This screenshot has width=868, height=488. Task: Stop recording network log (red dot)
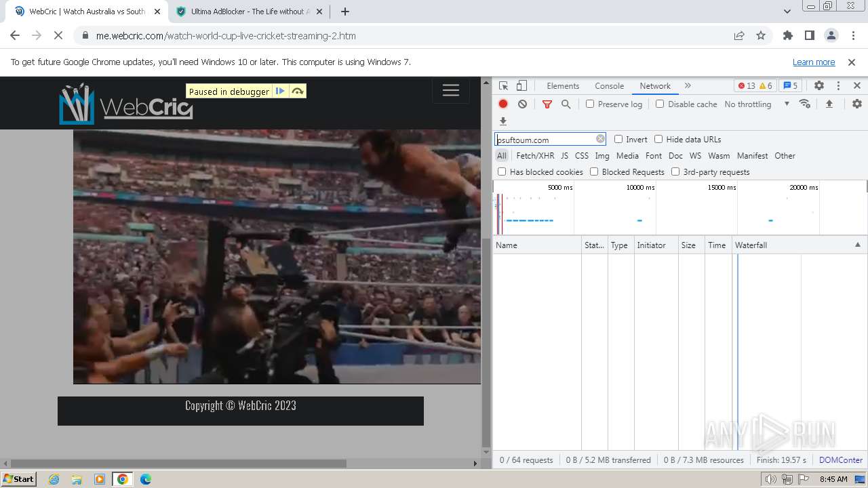click(x=503, y=104)
